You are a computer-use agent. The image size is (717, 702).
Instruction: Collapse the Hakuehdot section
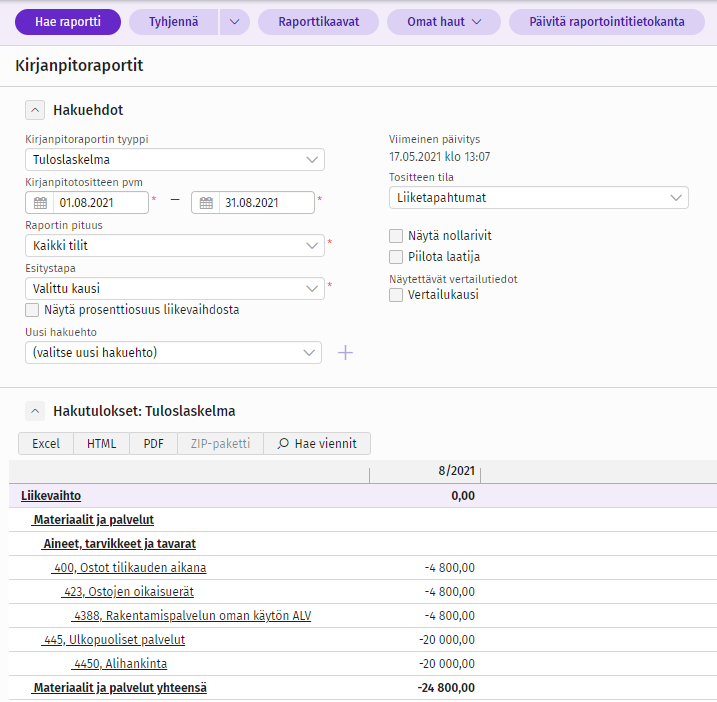pos(35,110)
